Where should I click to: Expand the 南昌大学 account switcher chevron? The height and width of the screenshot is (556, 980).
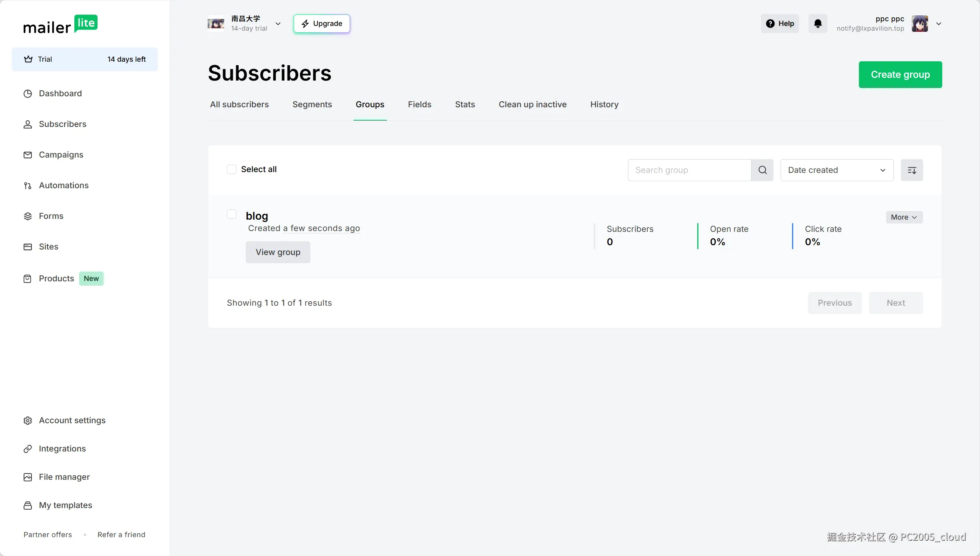point(278,24)
